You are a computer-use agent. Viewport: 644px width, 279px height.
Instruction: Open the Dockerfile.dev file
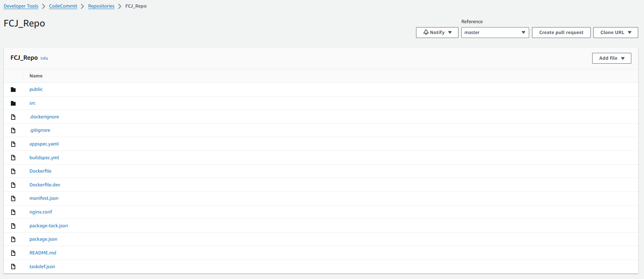point(45,185)
